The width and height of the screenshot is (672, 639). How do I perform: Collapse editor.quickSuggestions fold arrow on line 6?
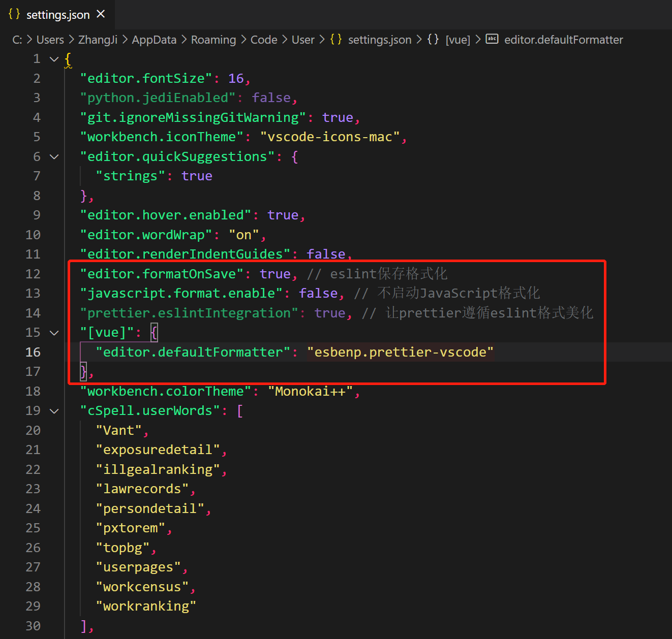pyautogui.click(x=54, y=157)
